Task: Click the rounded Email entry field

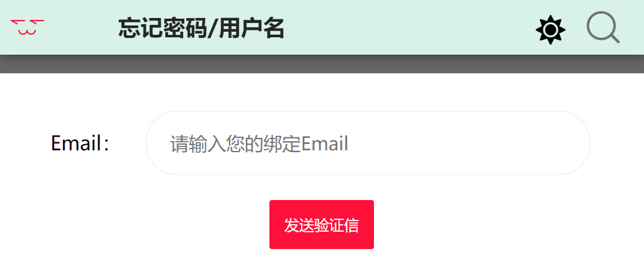Action: [368, 143]
